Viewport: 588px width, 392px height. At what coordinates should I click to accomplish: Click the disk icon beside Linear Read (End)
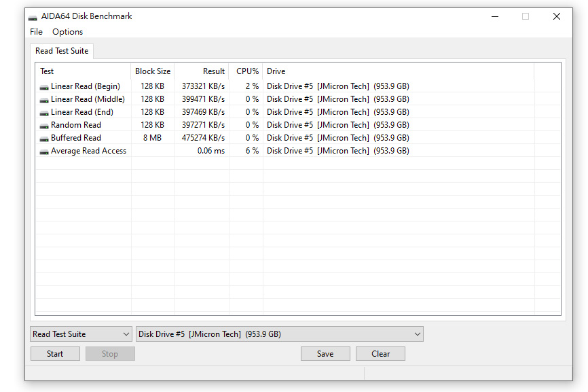coord(44,113)
